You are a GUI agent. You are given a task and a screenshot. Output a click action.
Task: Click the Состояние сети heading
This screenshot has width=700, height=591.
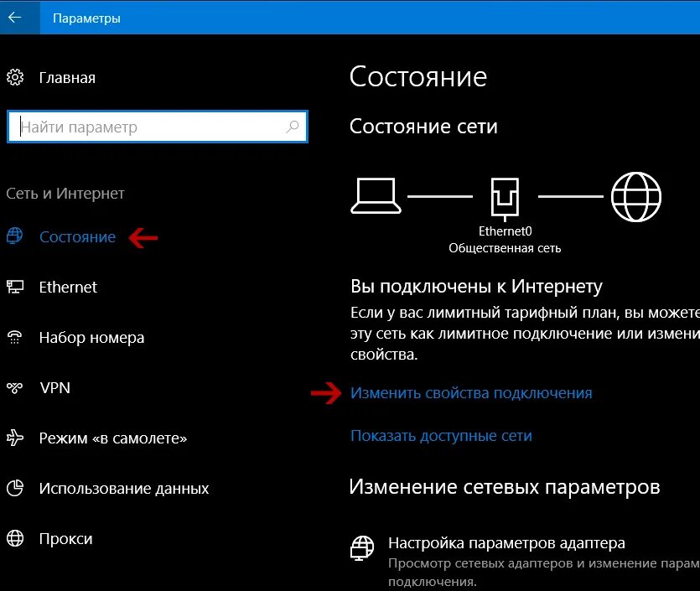[x=423, y=127]
